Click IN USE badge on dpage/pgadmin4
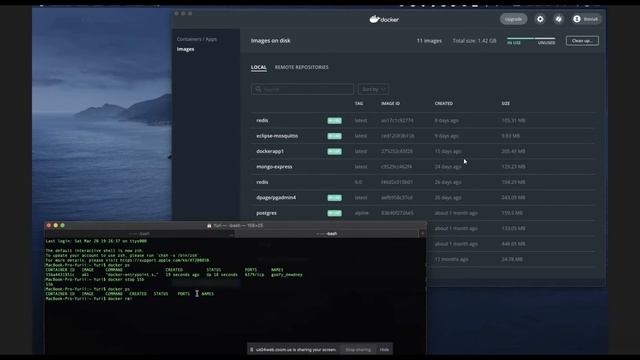Screen dimensions: 640x360 pyautogui.click(x=334, y=198)
